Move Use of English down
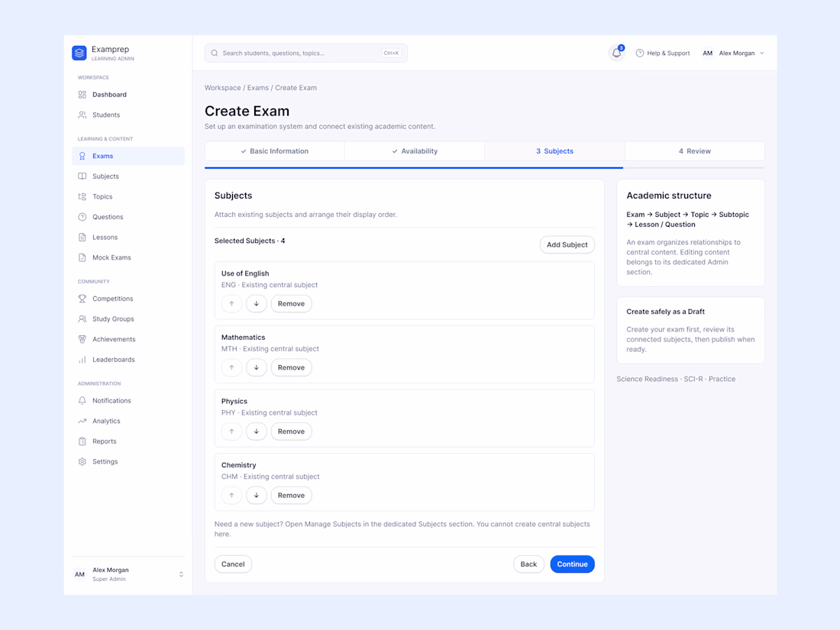 [257, 304]
